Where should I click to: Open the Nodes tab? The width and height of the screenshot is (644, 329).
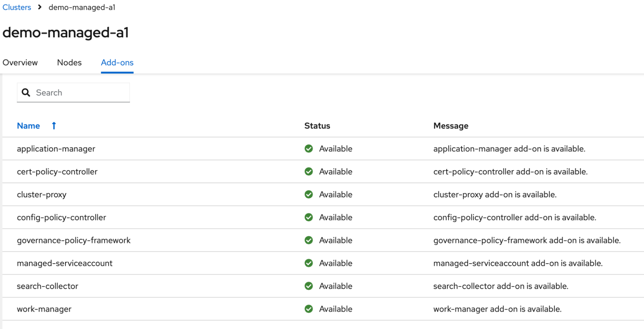pyautogui.click(x=69, y=62)
